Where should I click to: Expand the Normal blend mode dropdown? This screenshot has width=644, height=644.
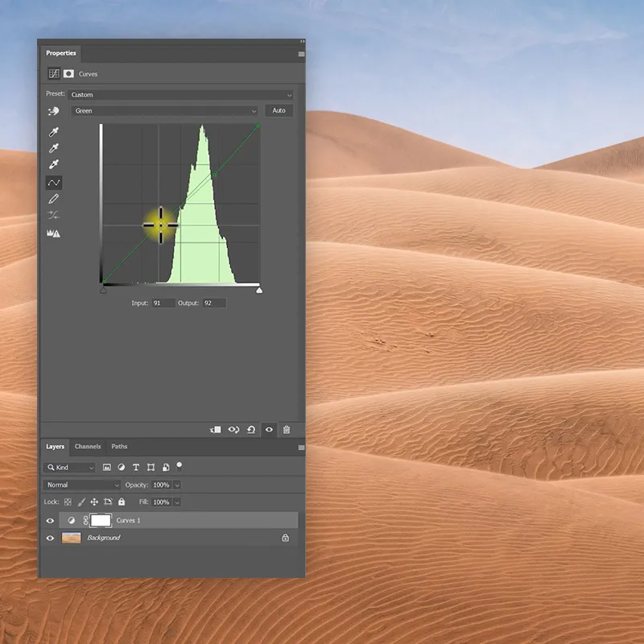pos(80,485)
